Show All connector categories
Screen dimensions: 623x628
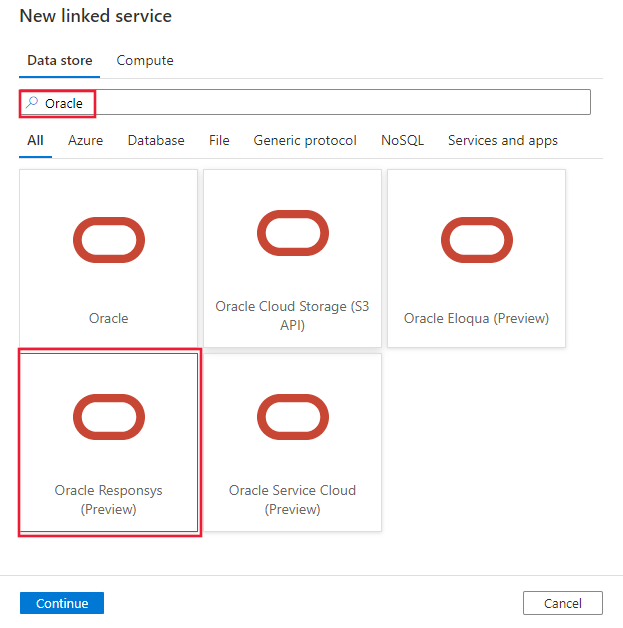tap(35, 141)
